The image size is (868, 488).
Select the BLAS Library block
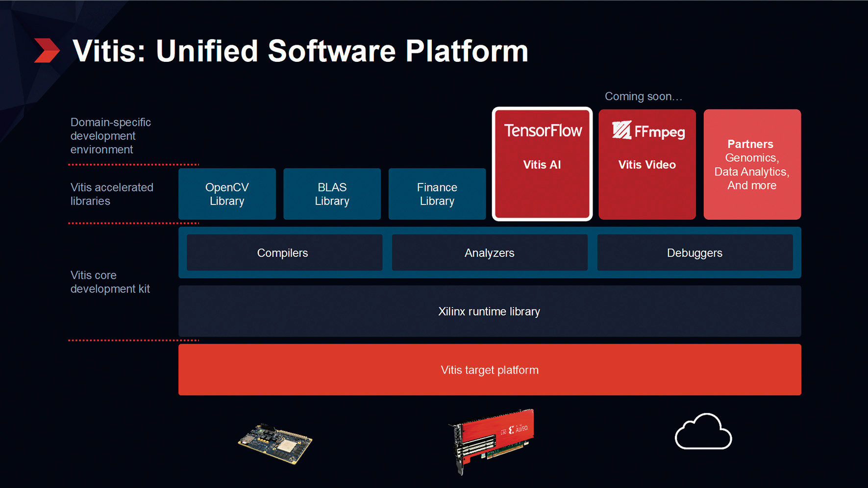[332, 194]
